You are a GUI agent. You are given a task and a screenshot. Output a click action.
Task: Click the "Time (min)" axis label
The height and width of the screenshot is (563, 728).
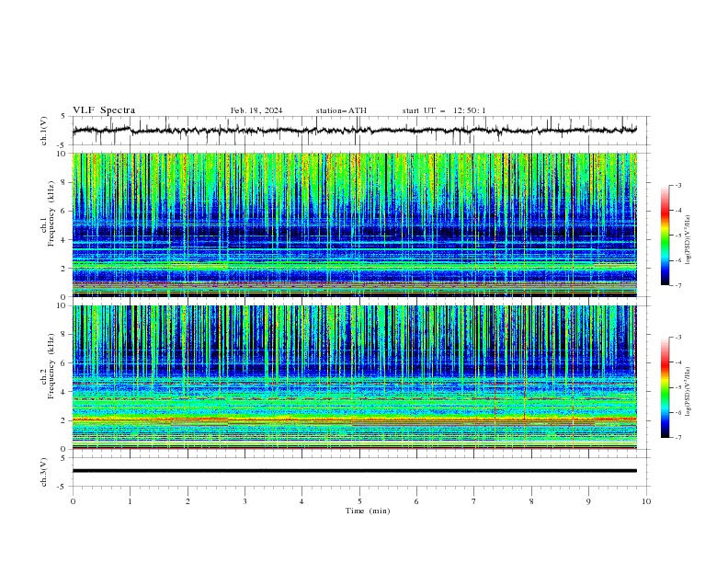tap(368, 511)
